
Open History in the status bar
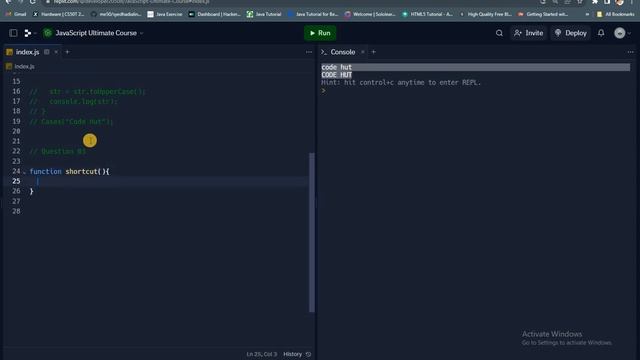click(x=297, y=354)
